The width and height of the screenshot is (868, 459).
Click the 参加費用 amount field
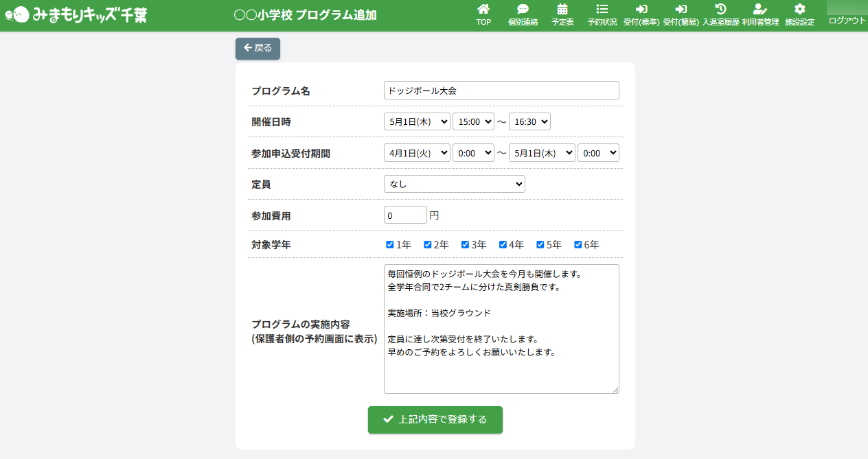(405, 215)
